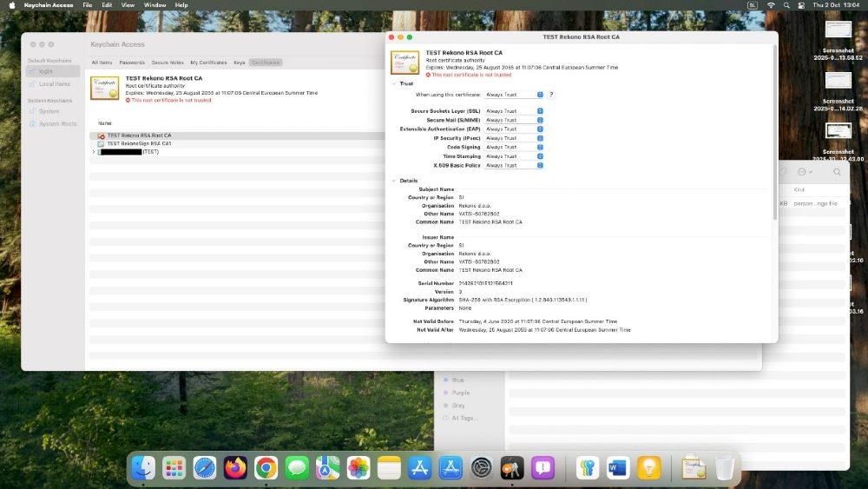Open Finder from the Dock
The height and width of the screenshot is (489, 868).
143,468
